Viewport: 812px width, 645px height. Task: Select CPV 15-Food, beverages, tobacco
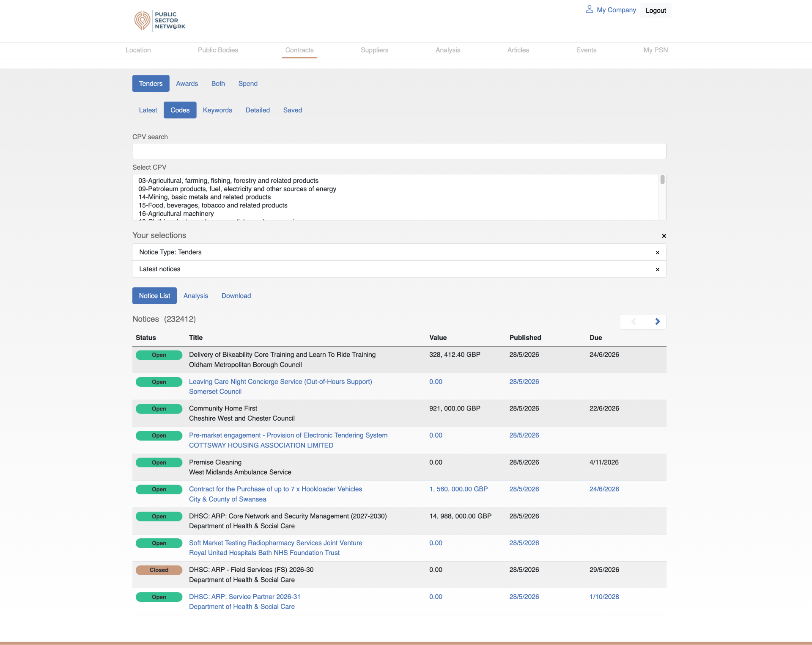(x=213, y=205)
